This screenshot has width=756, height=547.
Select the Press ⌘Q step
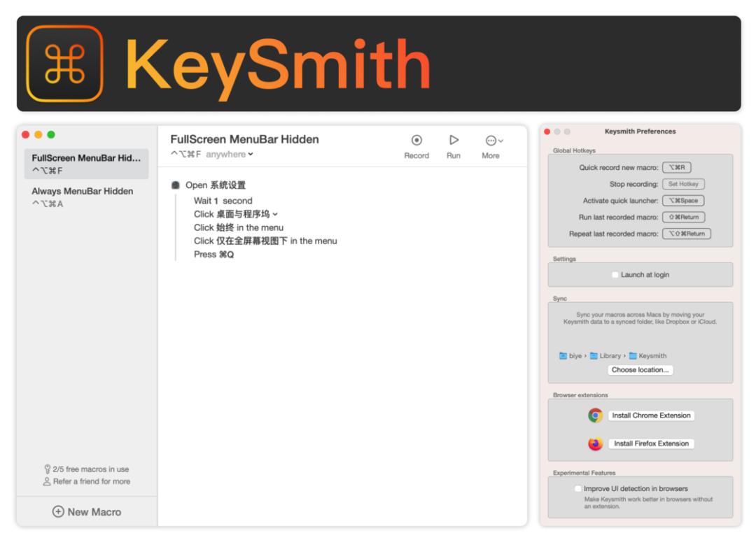214,255
